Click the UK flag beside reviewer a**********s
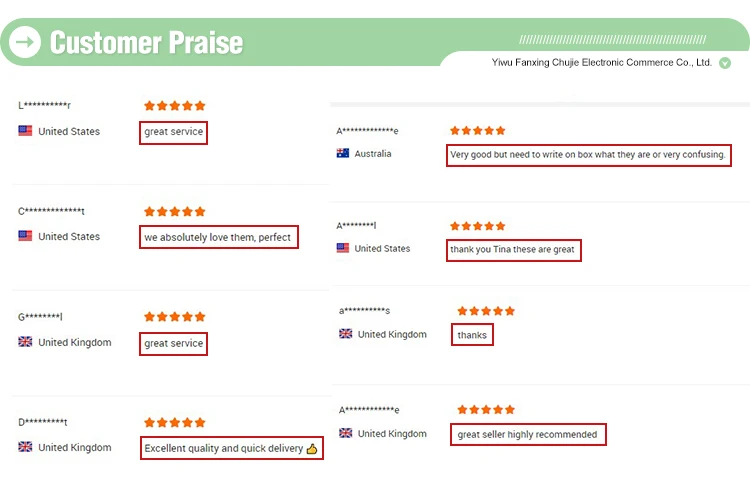Image resolution: width=750 pixels, height=481 pixels. click(346, 334)
